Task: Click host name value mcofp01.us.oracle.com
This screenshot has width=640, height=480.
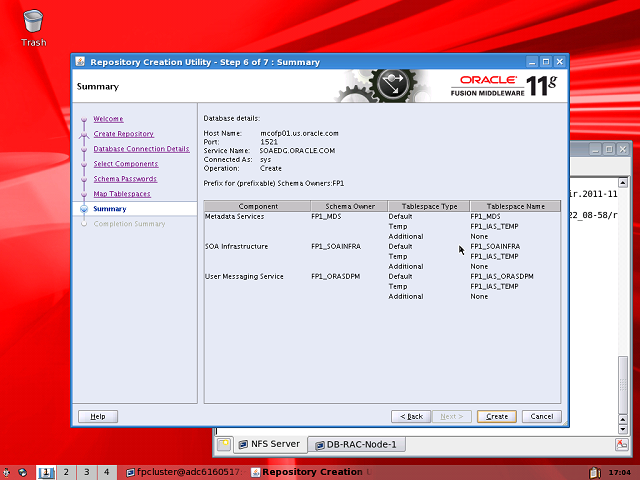Action: click(x=299, y=133)
